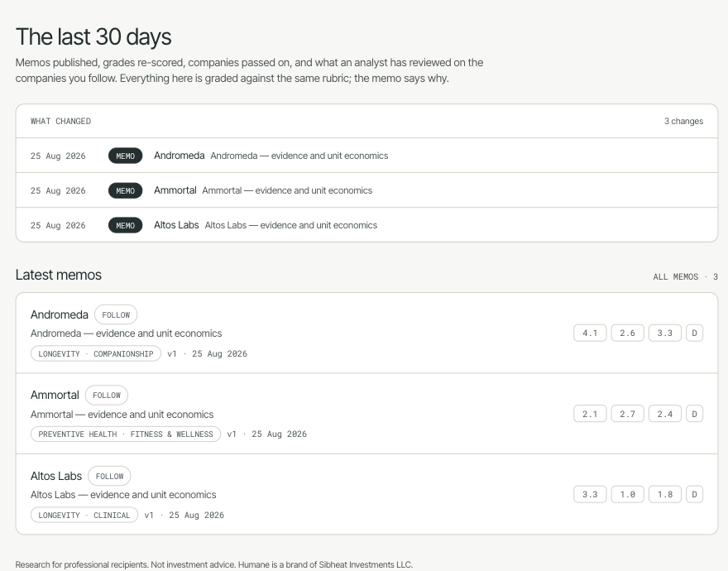This screenshot has width=728, height=571.
Task: Click the date on the Andromeda change row
Action: pos(58,156)
